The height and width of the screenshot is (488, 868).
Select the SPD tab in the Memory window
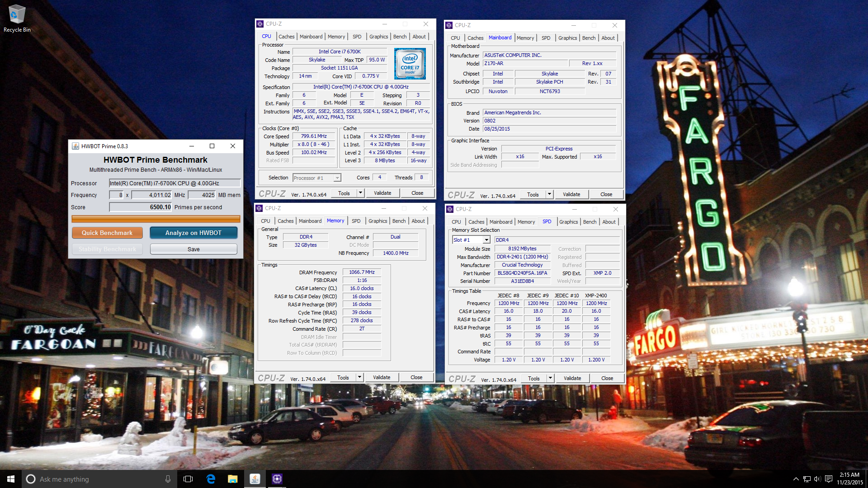point(356,221)
